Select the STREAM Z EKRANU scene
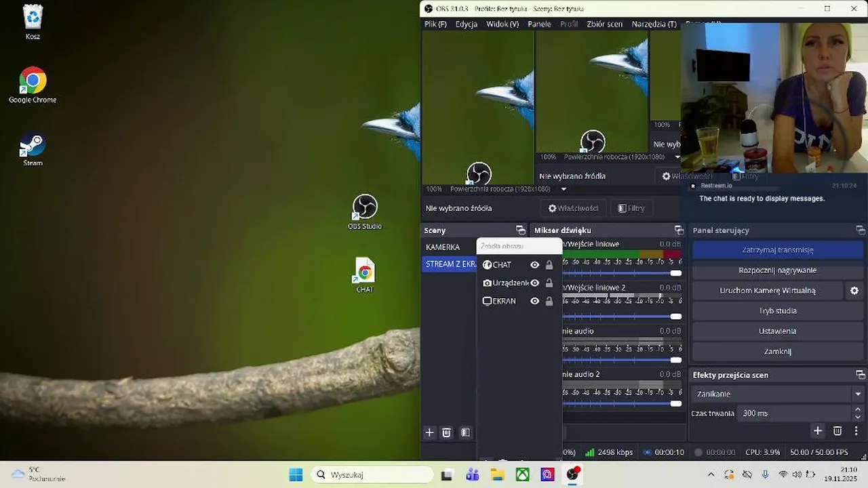 pos(450,264)
